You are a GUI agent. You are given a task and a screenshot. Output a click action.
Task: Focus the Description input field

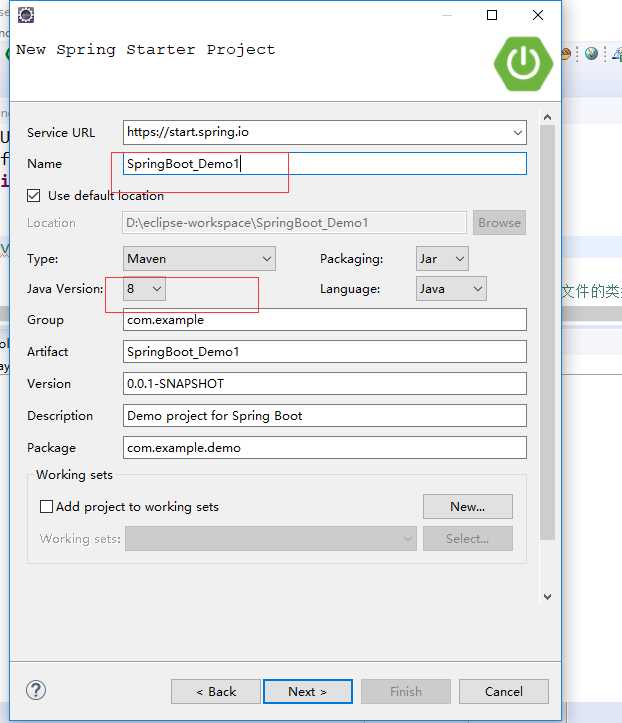pos(325,416)
